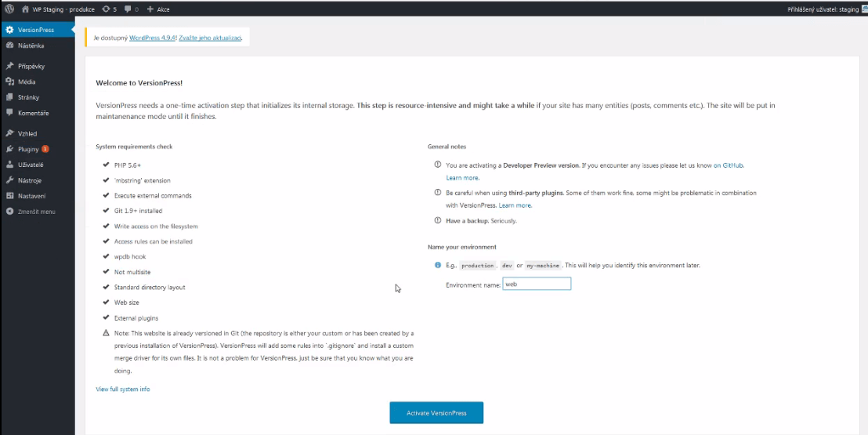Open the on GitHub link
The width and height of the screenshot is (868, 435).
729,165
